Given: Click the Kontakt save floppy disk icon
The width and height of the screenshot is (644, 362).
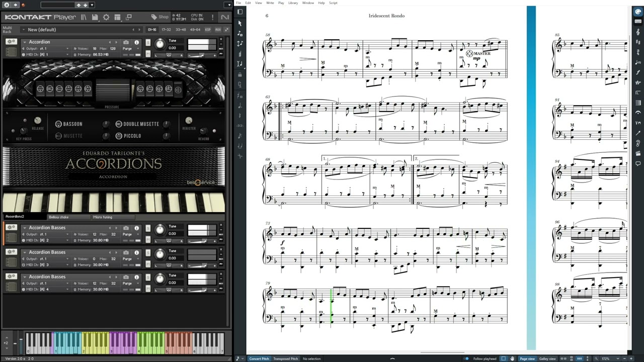Looking at the screenshot, I should coord(96,17).
